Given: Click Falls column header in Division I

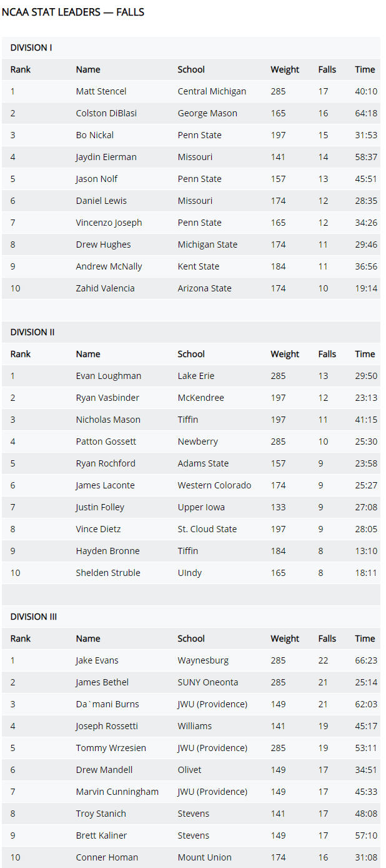Looking at the screenshot, I should pos(327,69).
